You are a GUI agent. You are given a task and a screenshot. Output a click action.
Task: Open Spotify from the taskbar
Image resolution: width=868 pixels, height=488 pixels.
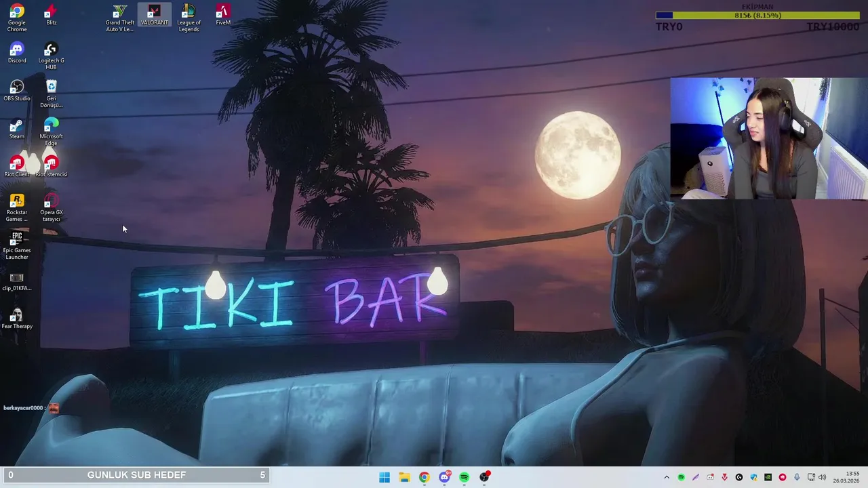click(464, 477)
